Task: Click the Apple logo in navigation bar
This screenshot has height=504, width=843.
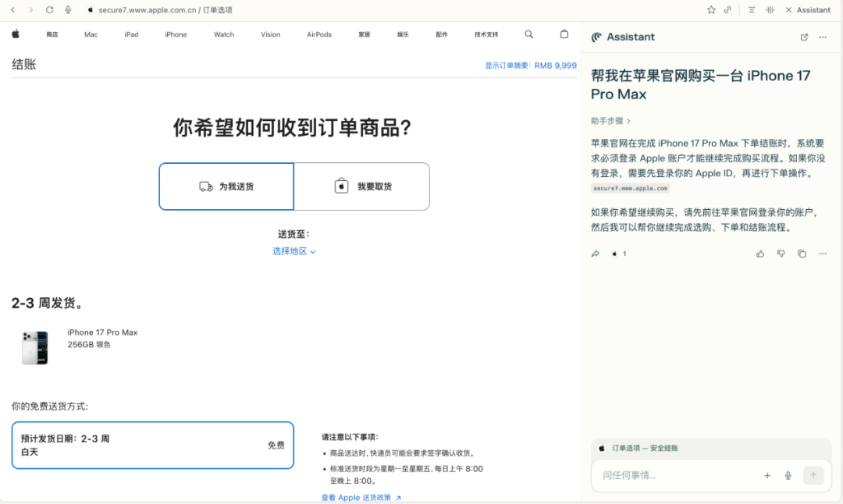Action: (16, 34)
